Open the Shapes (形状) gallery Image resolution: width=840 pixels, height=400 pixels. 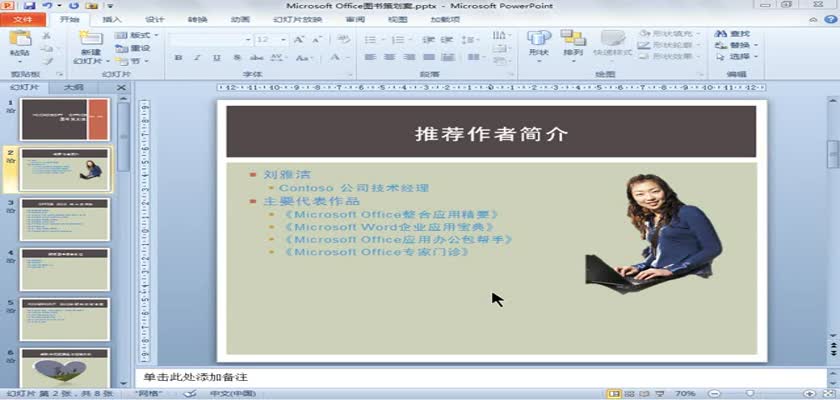538,44
